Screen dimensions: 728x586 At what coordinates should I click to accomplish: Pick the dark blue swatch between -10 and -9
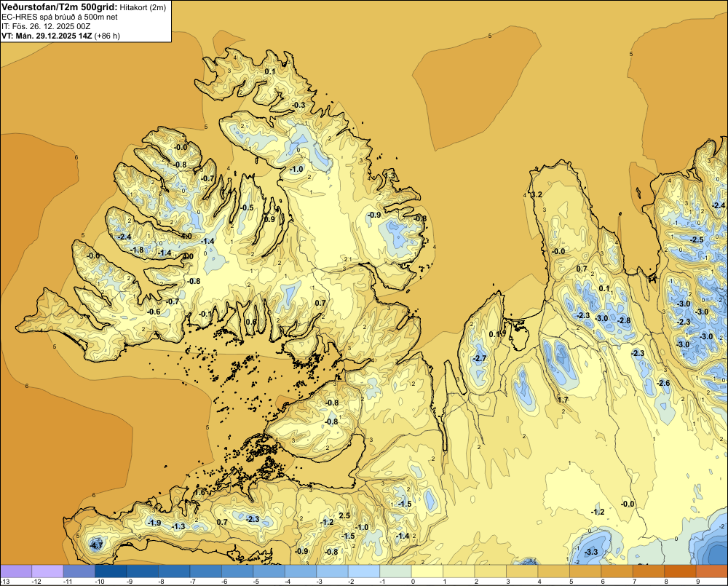(111, 571)
